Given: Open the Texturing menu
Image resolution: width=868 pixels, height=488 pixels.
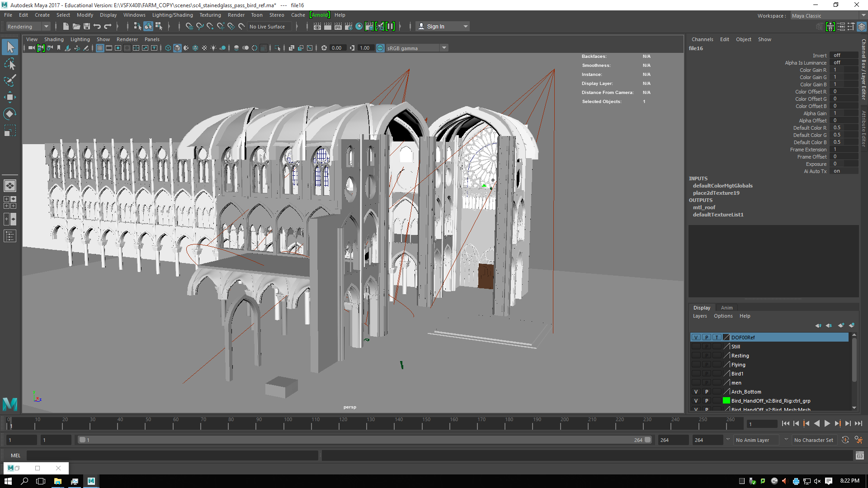Looking at the screenshot, I should [210, 15].
